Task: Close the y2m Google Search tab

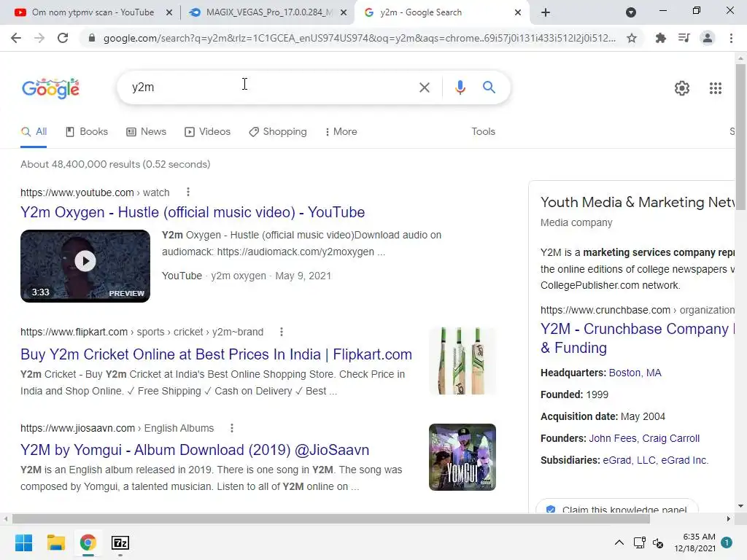Action: (x=518, y=12)
